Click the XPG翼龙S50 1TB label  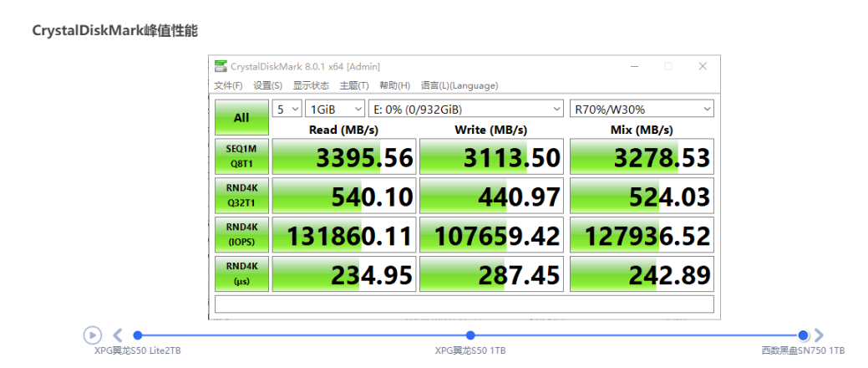coord(470,350)
